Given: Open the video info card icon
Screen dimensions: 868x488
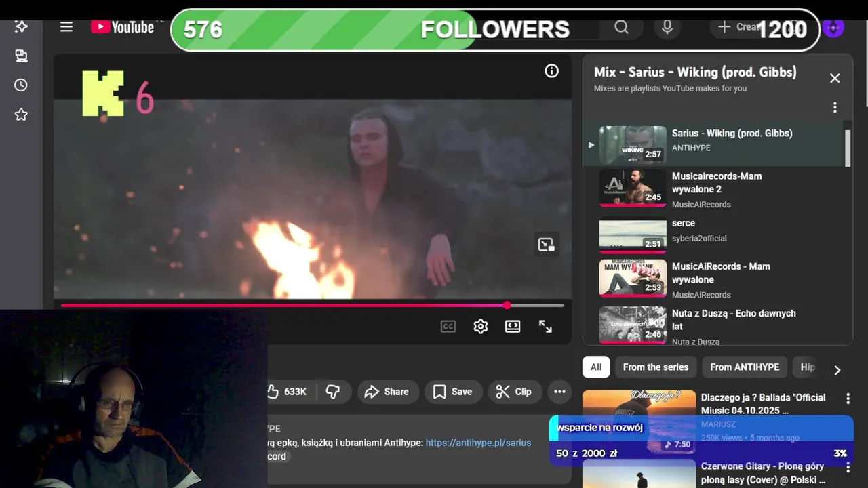Looking at the screenshot, I should (552, 71).
